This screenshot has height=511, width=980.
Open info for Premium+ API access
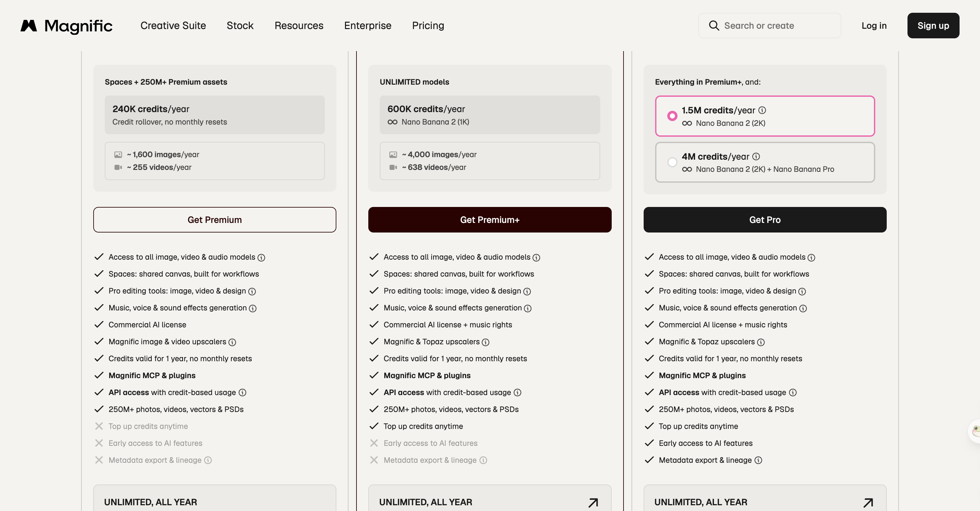(x=517, y=392)
